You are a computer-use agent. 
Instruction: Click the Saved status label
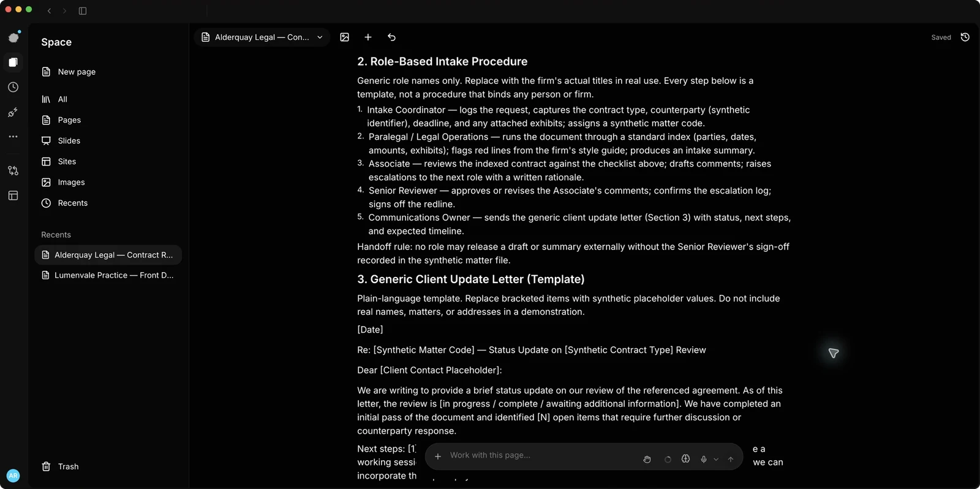point(941,37)
